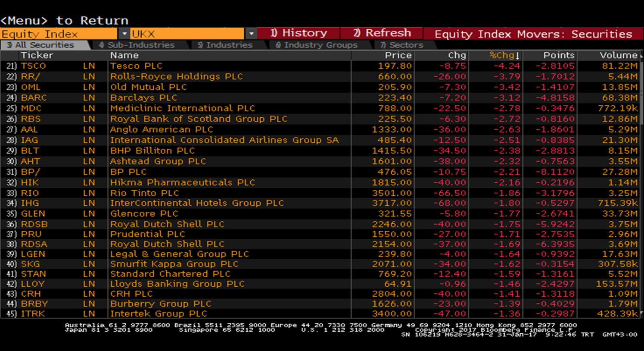Click BP PLC name
Screen dimensions: 644x351
[128, 172]
